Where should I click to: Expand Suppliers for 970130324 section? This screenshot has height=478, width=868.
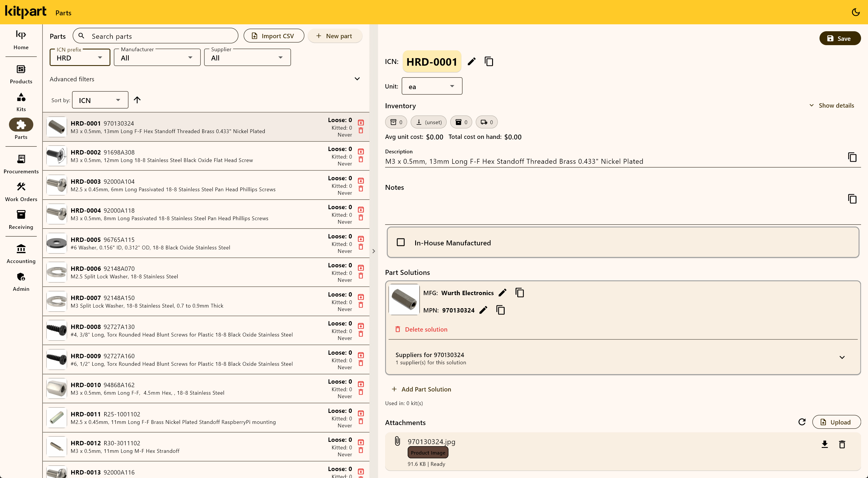[623, 358]
